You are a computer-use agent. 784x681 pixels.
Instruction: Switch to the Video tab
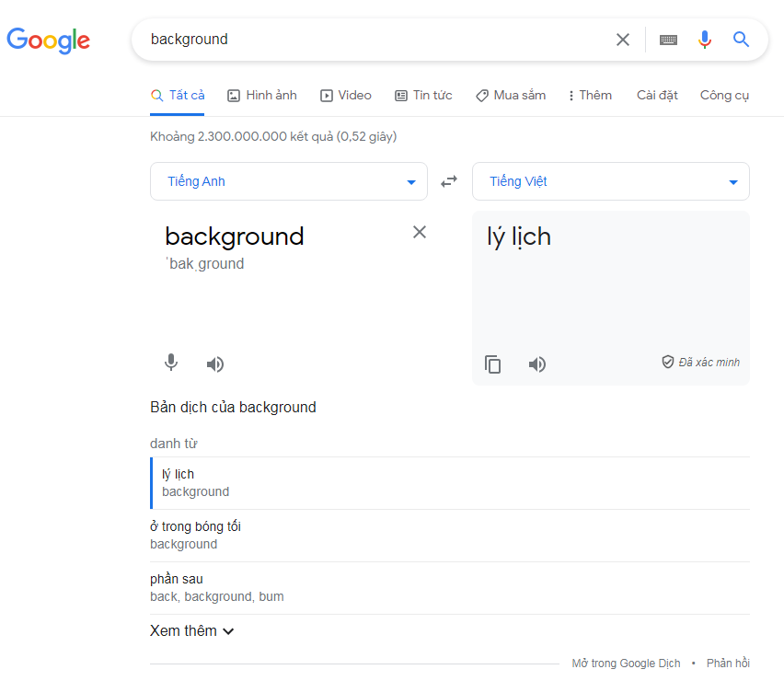pos(346,96)
